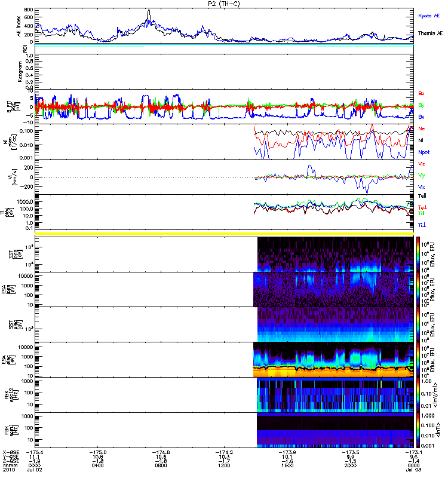The height and width of the screenshot is (478, 448).
Task: Click the yellow bar above the spectrograms
Action: point(225,234)
